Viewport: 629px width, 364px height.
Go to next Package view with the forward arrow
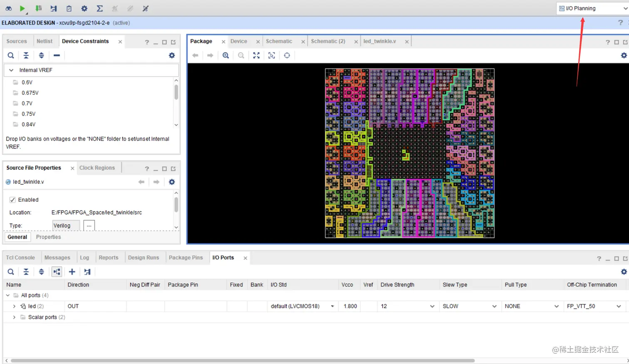[210, 55]
